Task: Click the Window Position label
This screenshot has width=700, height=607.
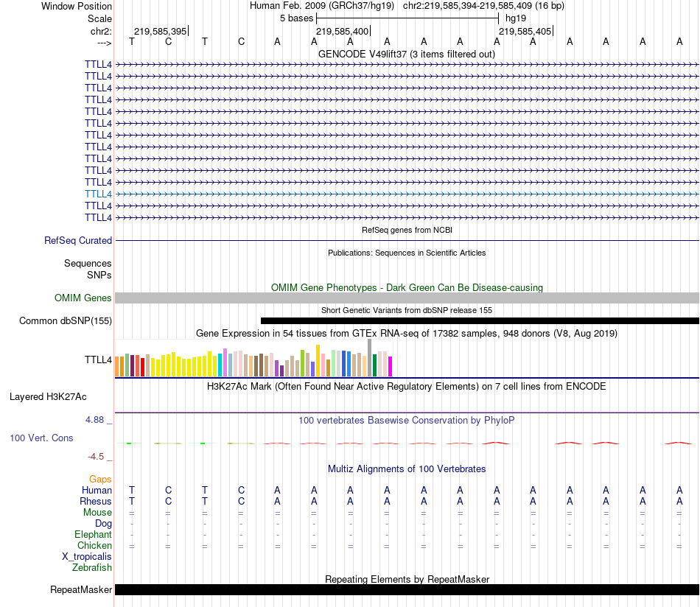Action: [77, 6]
